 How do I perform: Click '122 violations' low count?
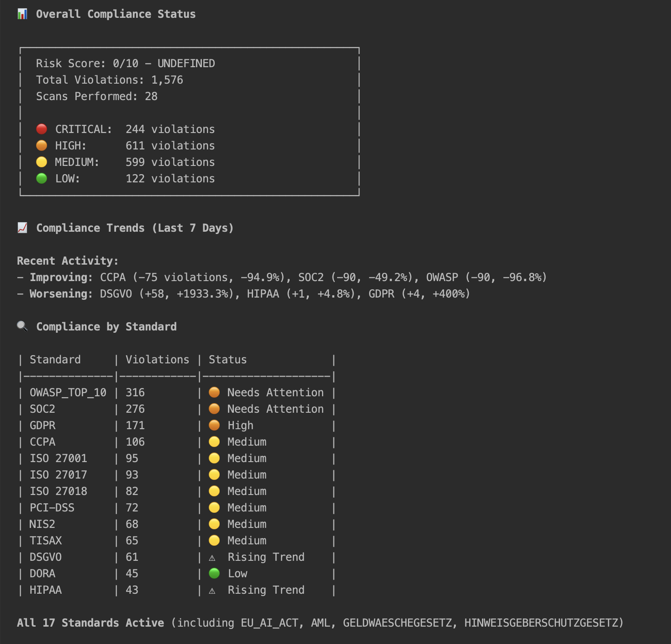(x=170, y=179)
